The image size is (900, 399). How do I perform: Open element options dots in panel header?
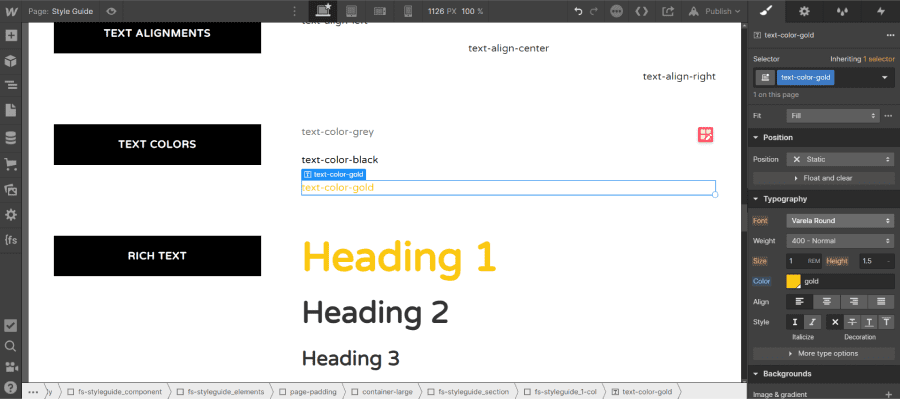tap(890, 35)
